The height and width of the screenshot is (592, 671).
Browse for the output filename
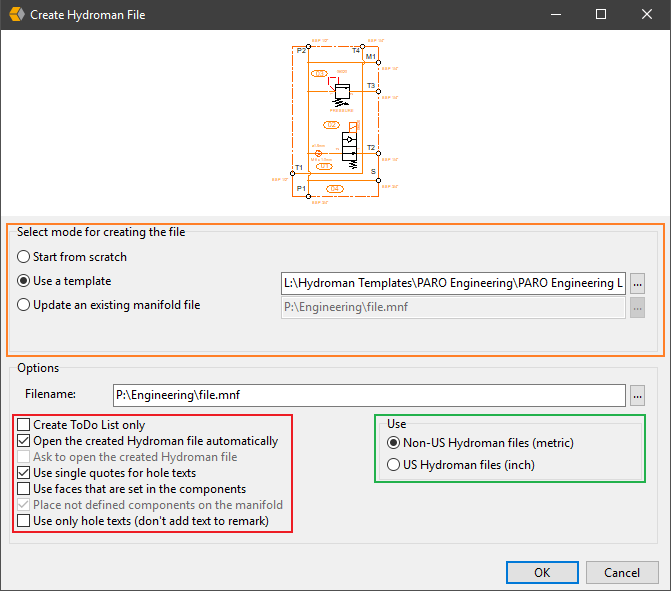click(637, 396)
